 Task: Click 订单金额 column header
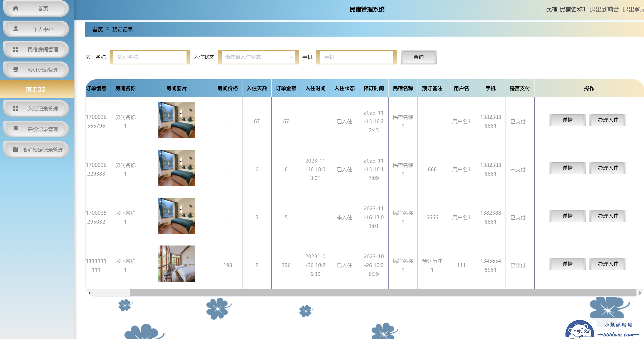[286, 88]
